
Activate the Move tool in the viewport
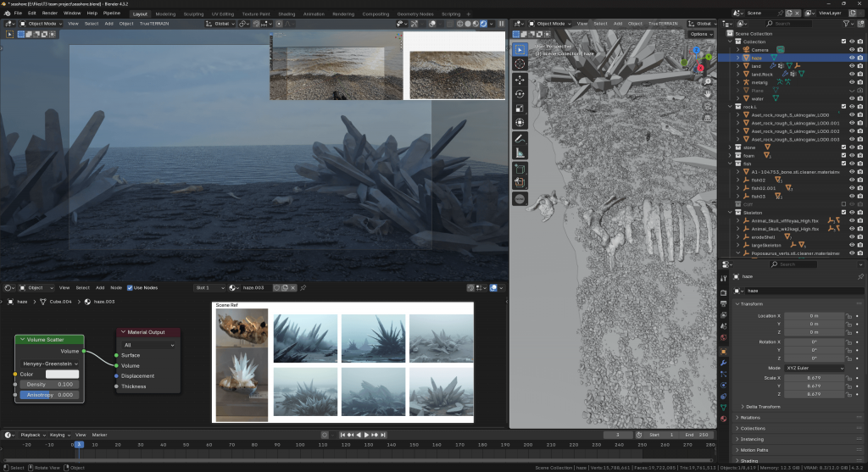[520, 79]
